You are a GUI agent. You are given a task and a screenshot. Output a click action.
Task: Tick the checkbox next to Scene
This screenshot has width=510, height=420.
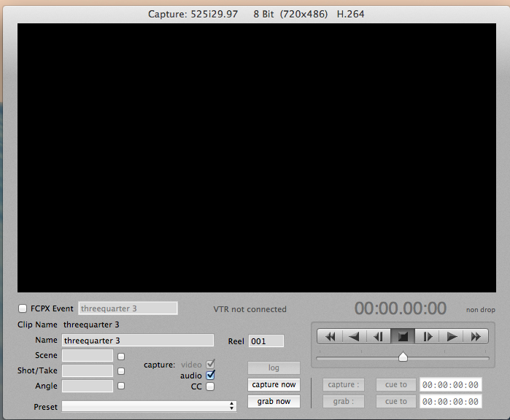121,357
